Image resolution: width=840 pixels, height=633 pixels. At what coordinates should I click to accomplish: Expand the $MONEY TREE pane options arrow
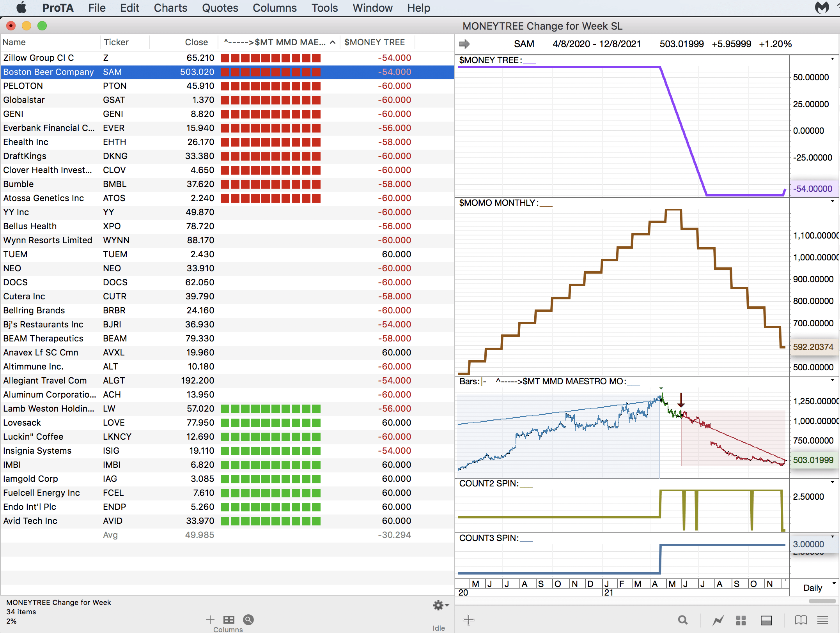click(x=832, y=59)
